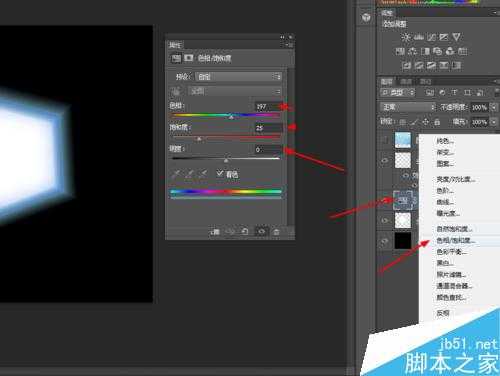This screenshot has height=376, width=500.
Task: Filter layers by shape layer icon
Action: coord(467,93)
